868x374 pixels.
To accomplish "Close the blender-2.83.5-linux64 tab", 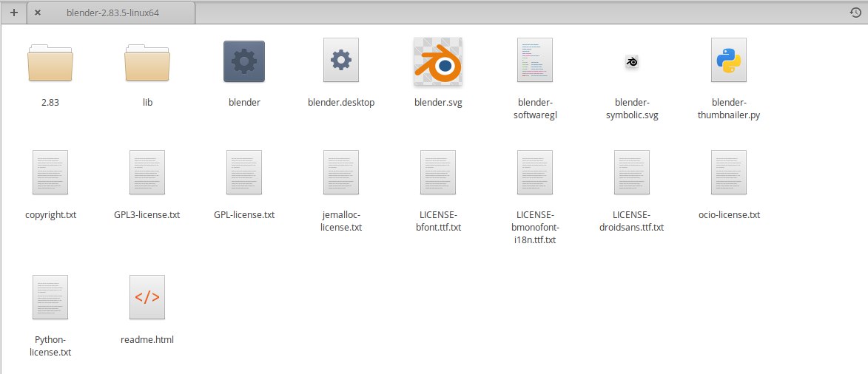I will pos(38,13).
